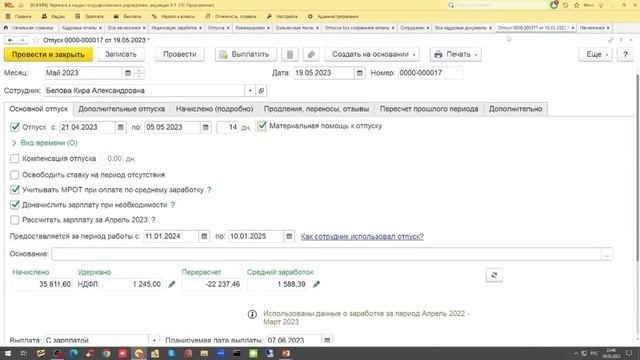Click the Записать button

point(120,54)
